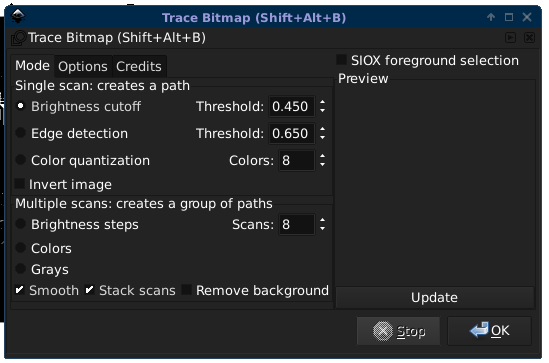Click the panel iconify arrow button

(510, 37)
